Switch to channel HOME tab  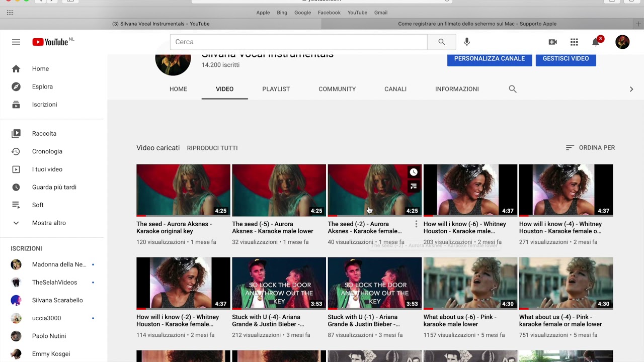point(178,89)
